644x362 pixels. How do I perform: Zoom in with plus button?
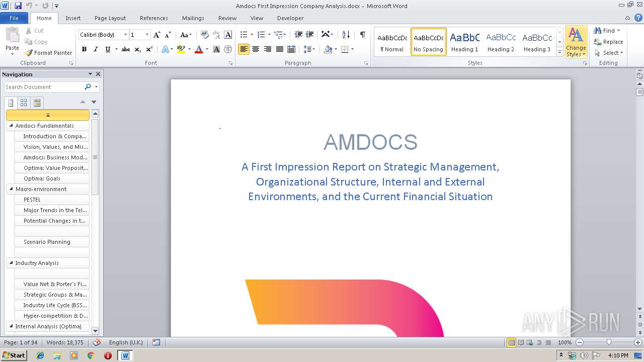[638, 342]
